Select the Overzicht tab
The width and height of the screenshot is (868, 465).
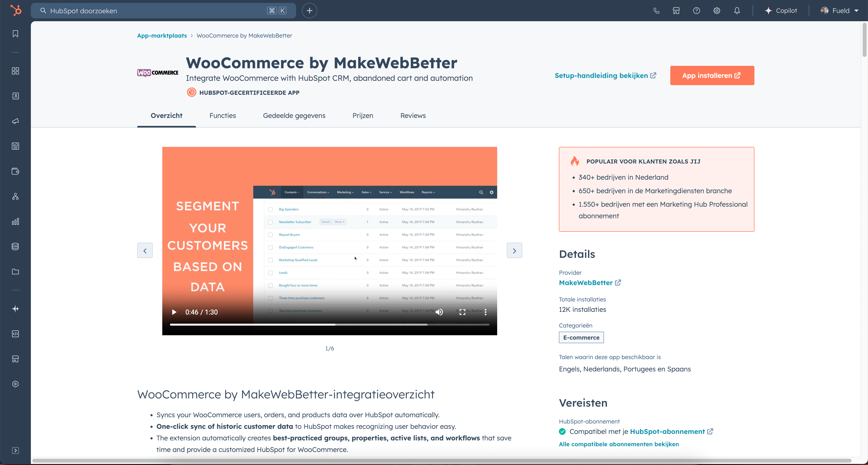pyautogui.click(x=166, y=116)
